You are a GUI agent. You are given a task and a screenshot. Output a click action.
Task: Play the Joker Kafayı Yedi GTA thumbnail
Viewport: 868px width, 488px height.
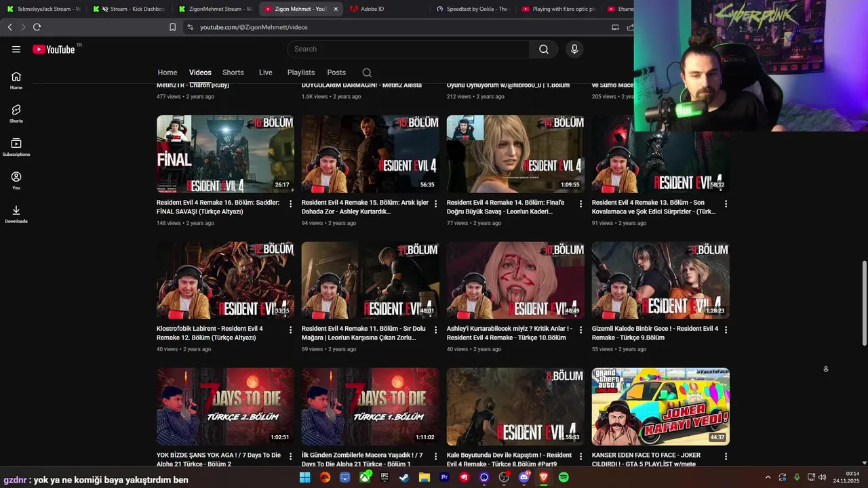(660, 407)
